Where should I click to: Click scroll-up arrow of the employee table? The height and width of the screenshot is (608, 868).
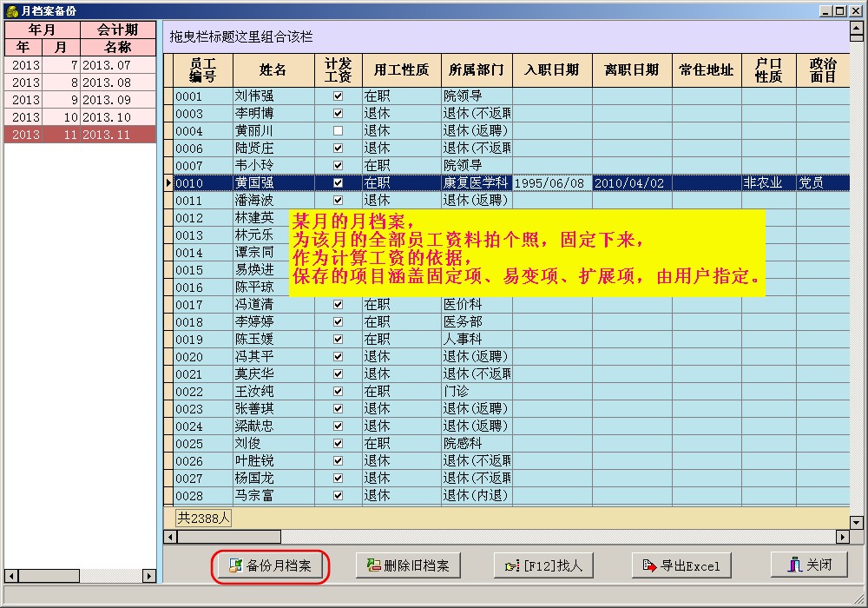click(857, 29)
